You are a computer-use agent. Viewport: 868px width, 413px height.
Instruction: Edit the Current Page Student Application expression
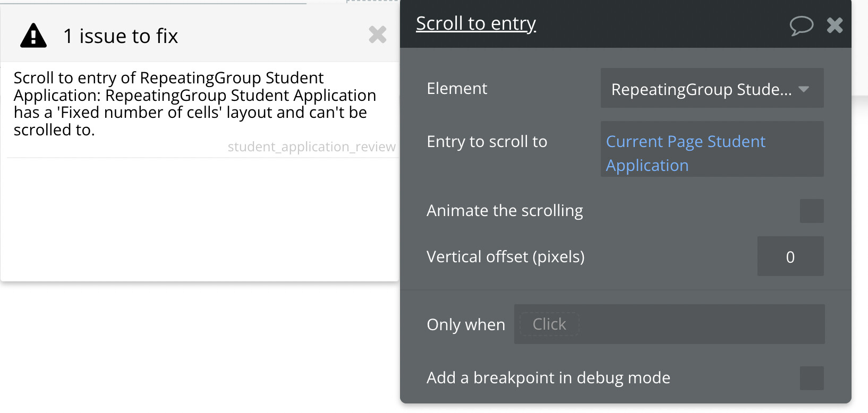[685, 153]
